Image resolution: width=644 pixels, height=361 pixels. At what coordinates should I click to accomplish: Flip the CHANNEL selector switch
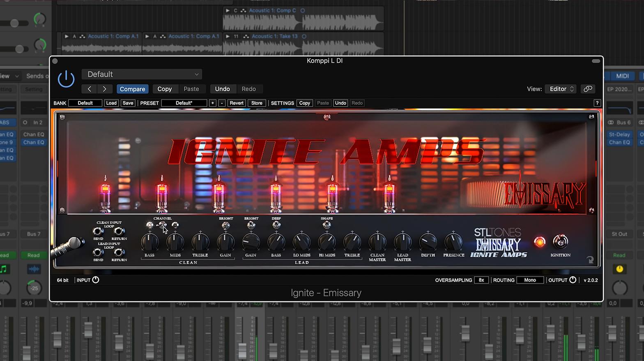point(162,225)
